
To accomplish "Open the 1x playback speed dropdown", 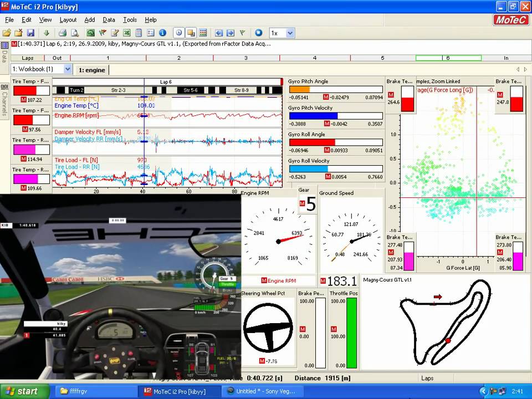I will coord(290,33).
